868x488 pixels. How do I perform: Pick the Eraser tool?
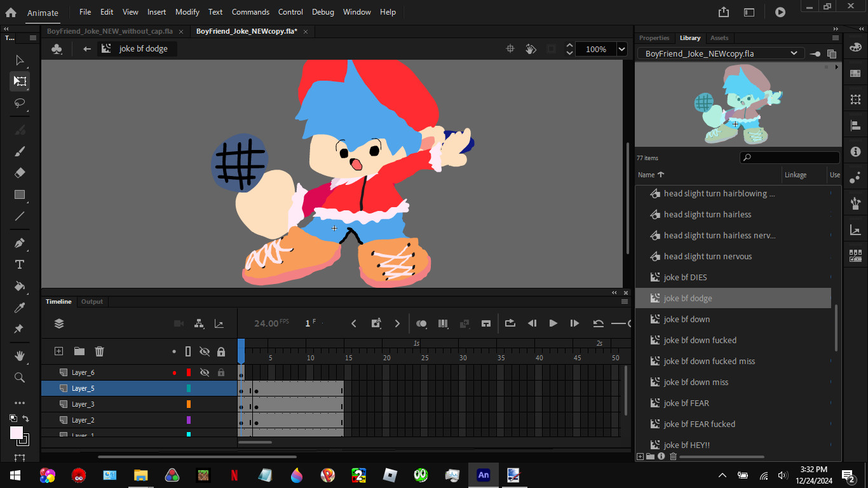click(20, 173)
